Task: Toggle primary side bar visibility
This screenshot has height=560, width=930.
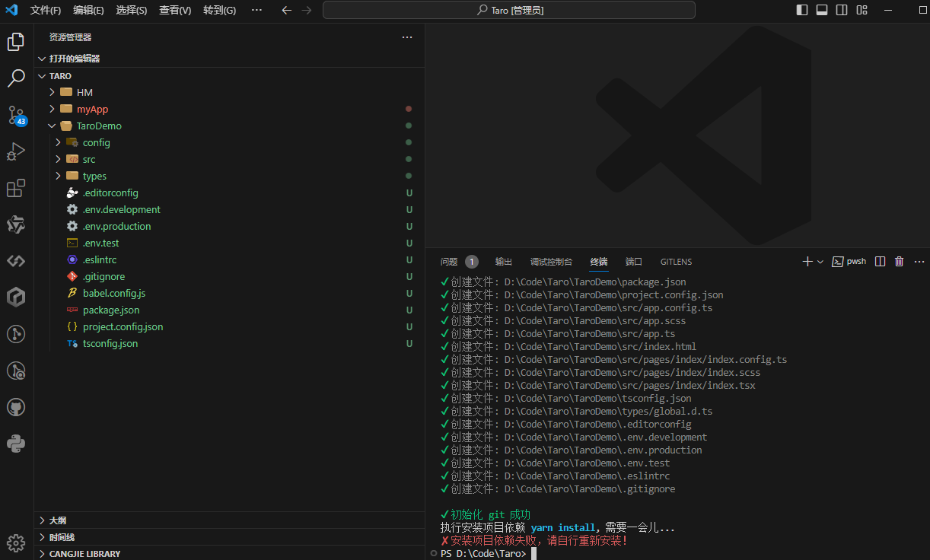Action: (802, 10)
